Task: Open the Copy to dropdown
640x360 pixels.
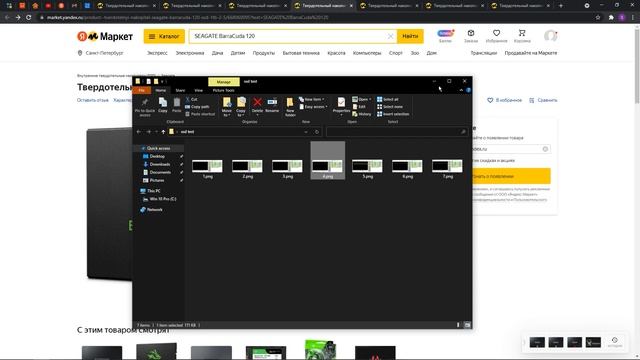Action: pos(241,107)
